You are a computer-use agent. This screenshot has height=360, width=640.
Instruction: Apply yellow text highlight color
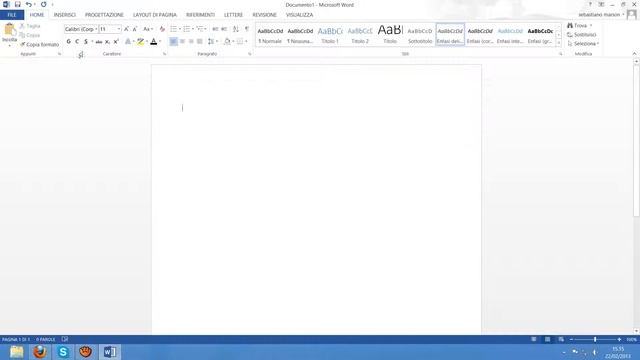[x=140, y=42]
